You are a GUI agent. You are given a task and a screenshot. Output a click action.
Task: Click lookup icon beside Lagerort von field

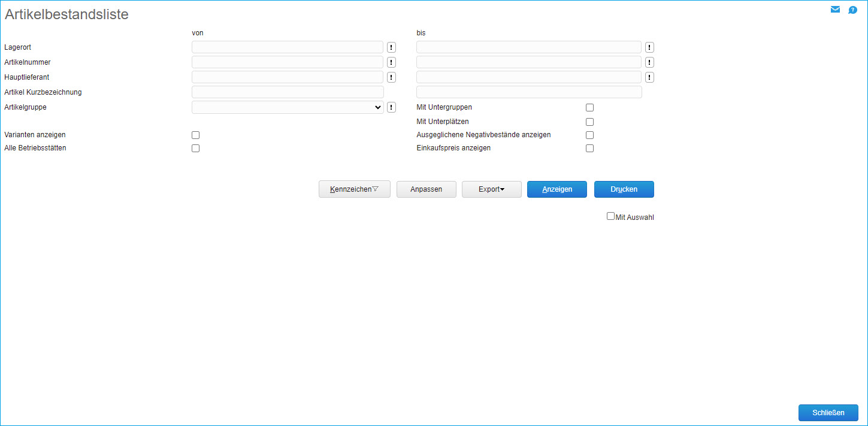click(x=392, y=47)
